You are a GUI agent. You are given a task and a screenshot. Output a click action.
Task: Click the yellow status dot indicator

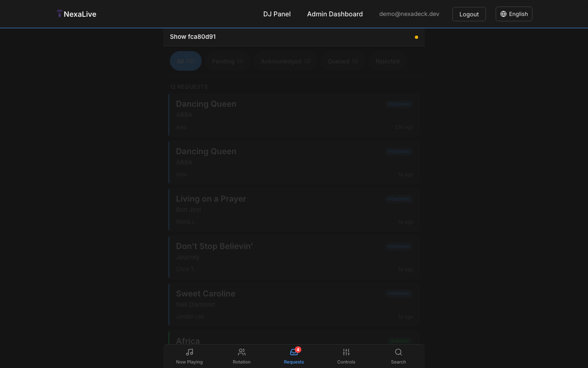point(416,37)
